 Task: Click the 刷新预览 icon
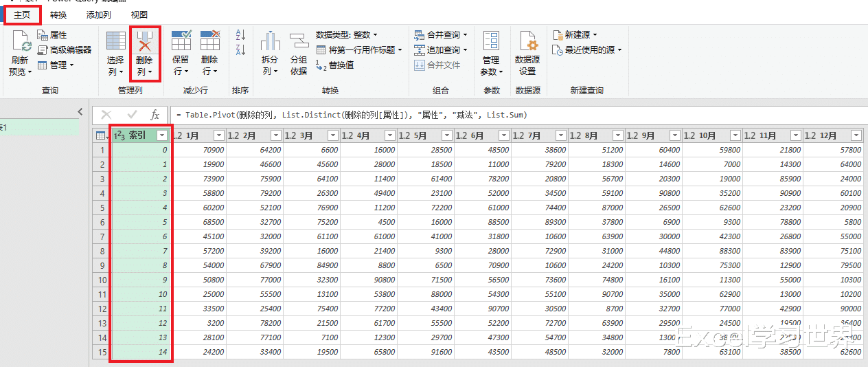click(x=21, y=42)
